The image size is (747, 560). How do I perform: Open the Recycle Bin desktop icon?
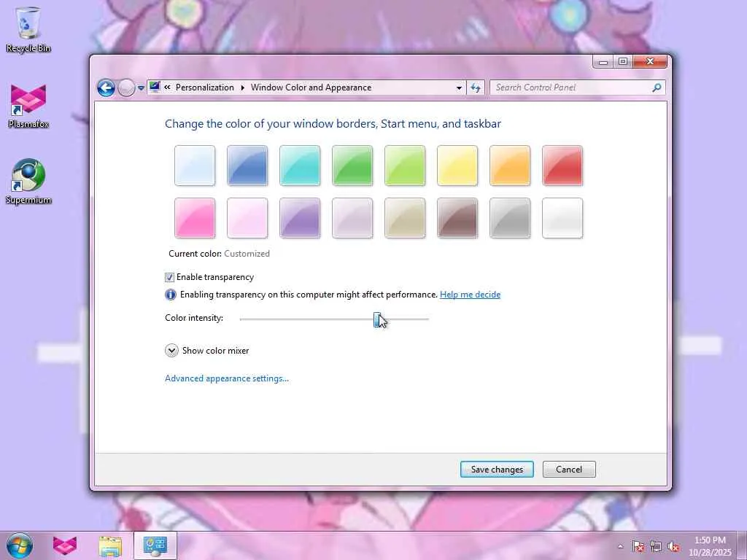point(28,29)
